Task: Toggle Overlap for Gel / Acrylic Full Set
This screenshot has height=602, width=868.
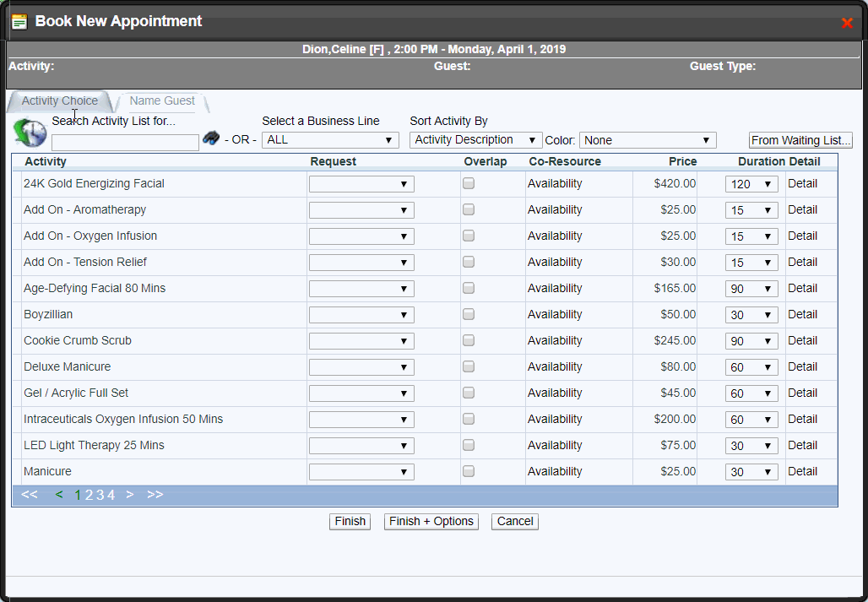Action: pyautogui.click(x=469, y=393)
